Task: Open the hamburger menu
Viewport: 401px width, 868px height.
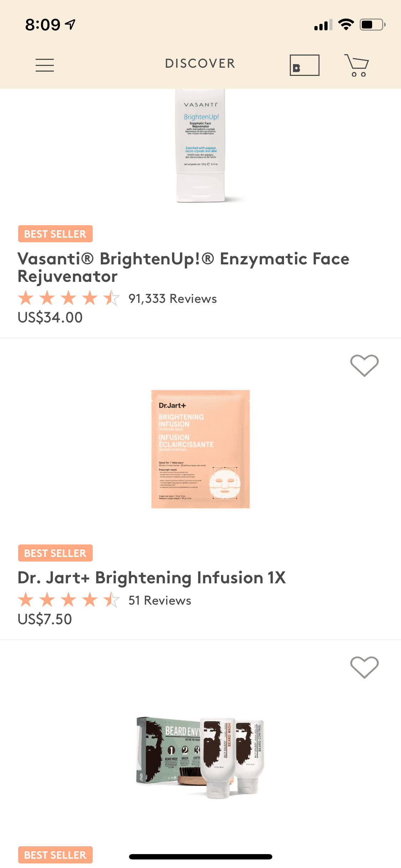Action: click(x=45, y=65)
